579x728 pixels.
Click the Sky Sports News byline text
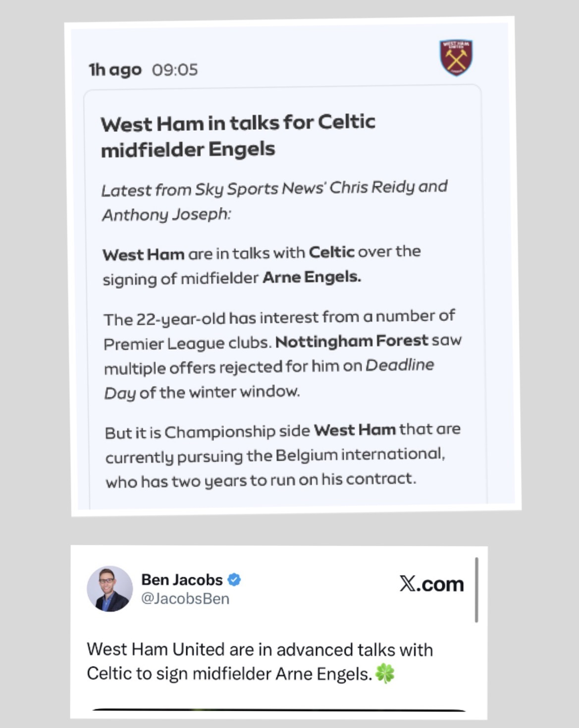[x=274, y=201]
